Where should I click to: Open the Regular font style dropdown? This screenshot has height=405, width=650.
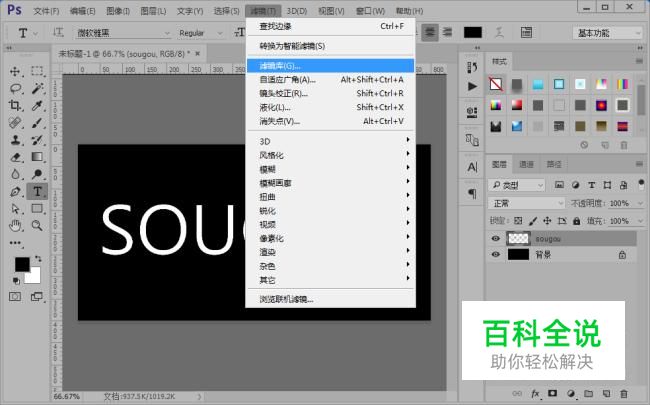(x=201, y=33)
